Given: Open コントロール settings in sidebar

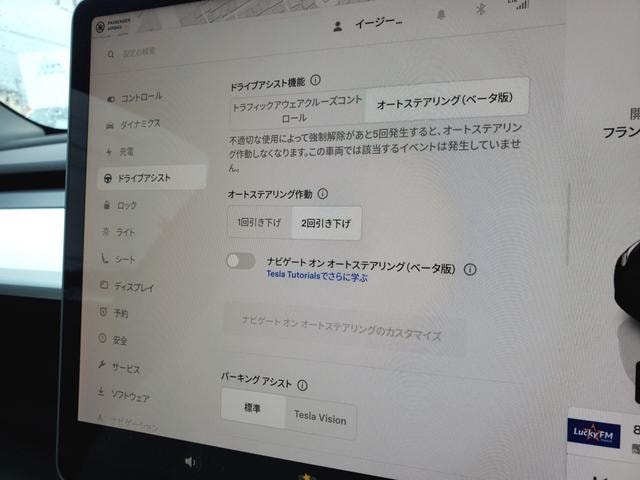Looking at the screenshot, I should pos(135,98).
